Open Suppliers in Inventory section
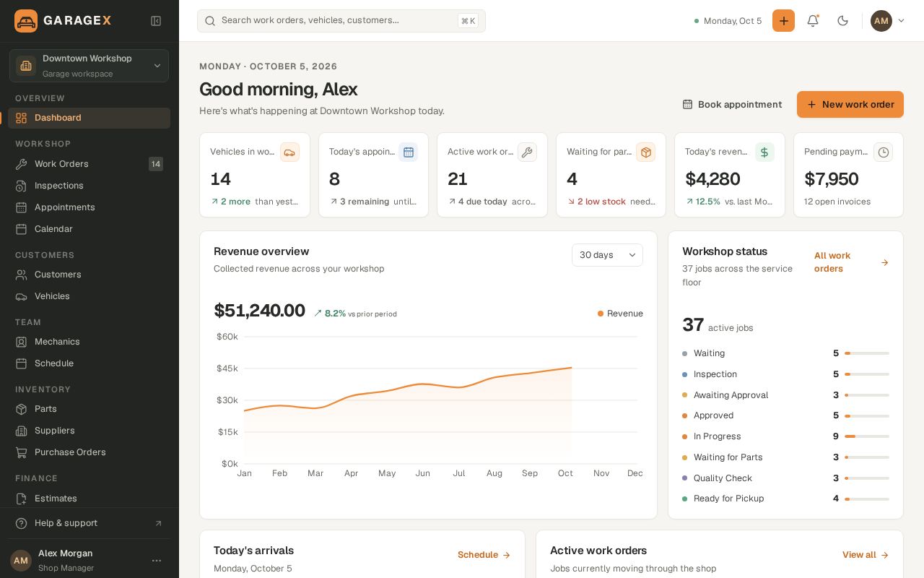924x578 pixels. click(x=89, y=431)
